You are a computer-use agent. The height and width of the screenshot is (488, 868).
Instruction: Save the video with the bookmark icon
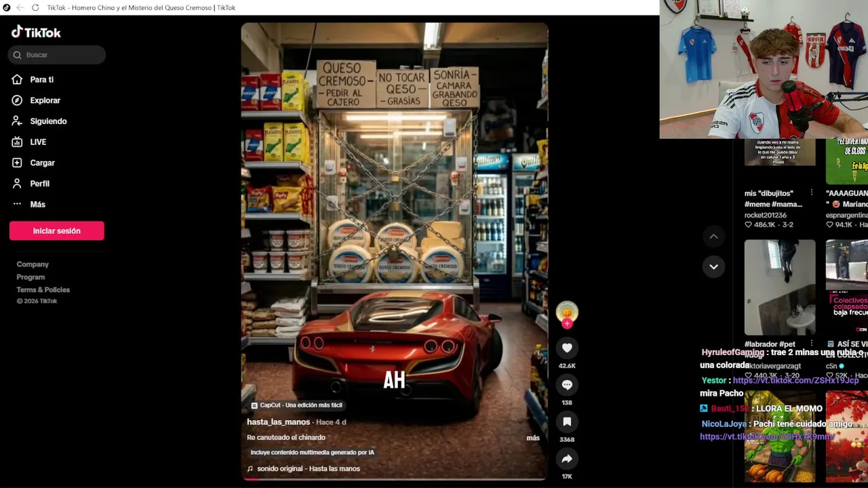pos(567,422)
